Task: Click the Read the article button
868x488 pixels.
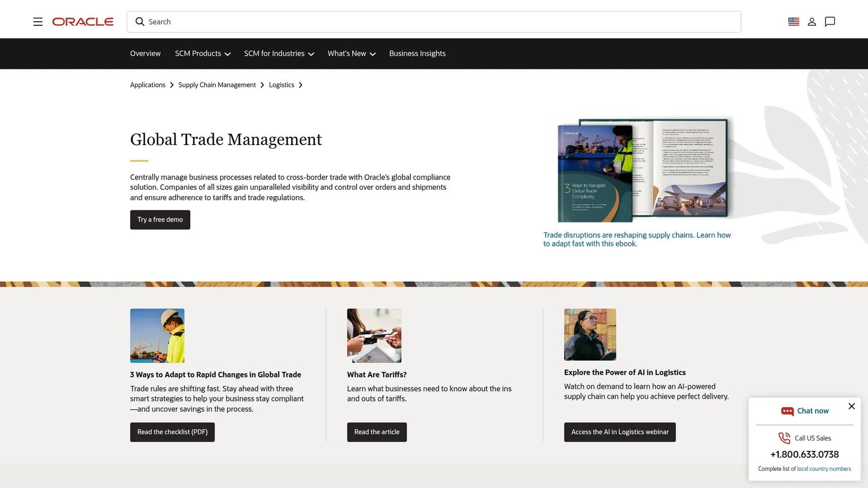Action: tap(377, 432)
